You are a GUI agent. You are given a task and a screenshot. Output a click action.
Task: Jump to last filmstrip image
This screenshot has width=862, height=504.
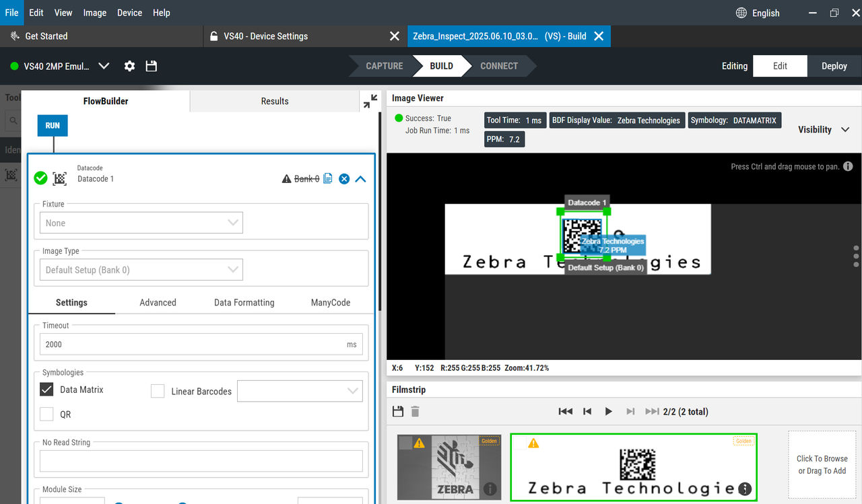point(652,411)
